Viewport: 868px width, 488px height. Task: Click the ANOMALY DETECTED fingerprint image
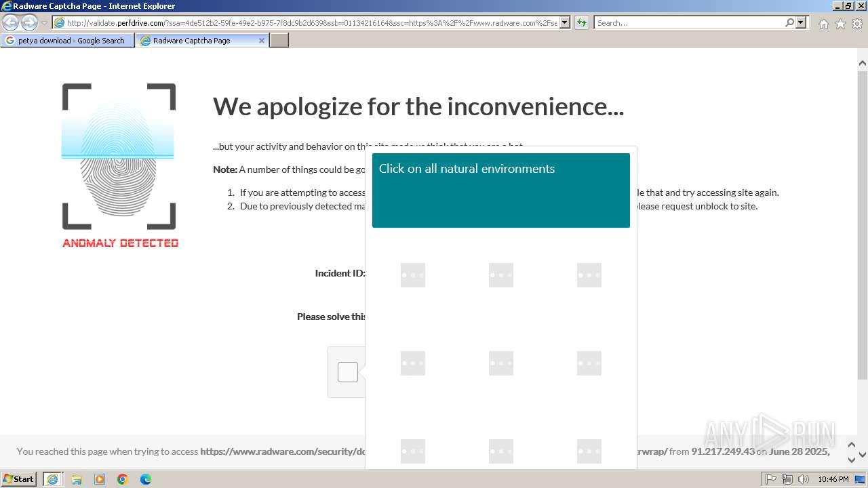(x=119, y=165)
